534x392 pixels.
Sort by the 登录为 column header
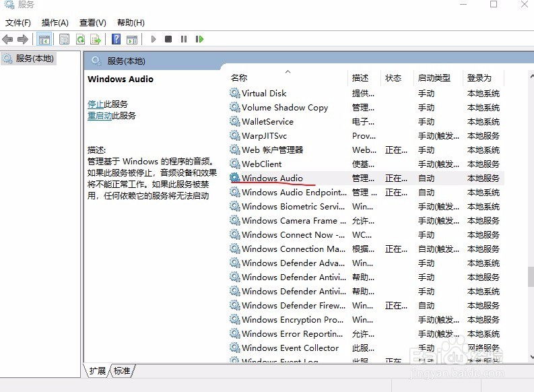coord(483,78)
